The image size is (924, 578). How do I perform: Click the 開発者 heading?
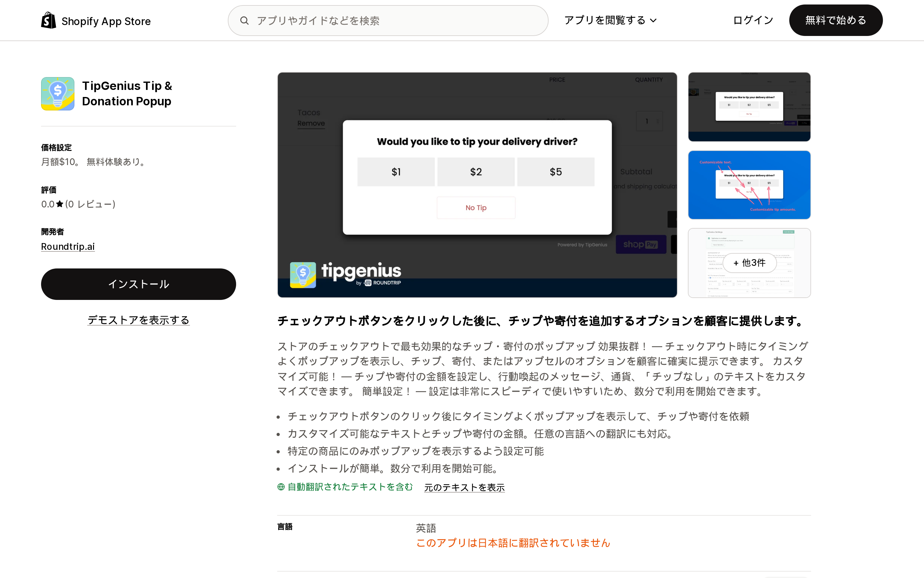point(53,232)
